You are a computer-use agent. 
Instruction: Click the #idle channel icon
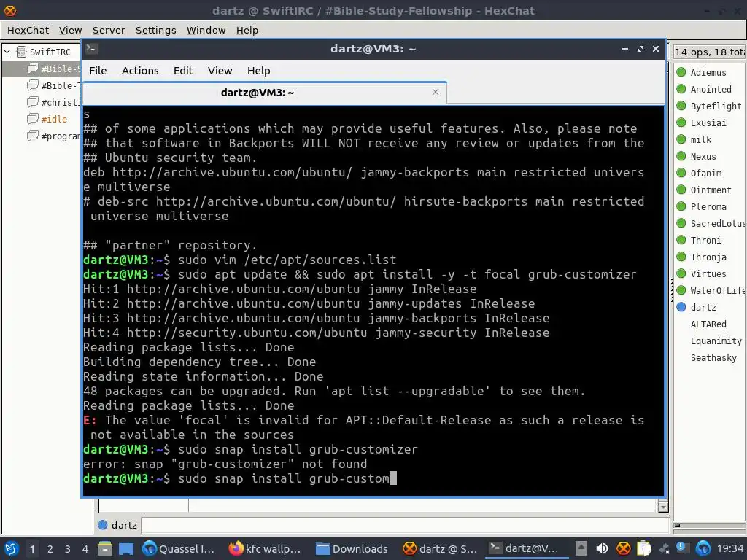coord(32,119)
